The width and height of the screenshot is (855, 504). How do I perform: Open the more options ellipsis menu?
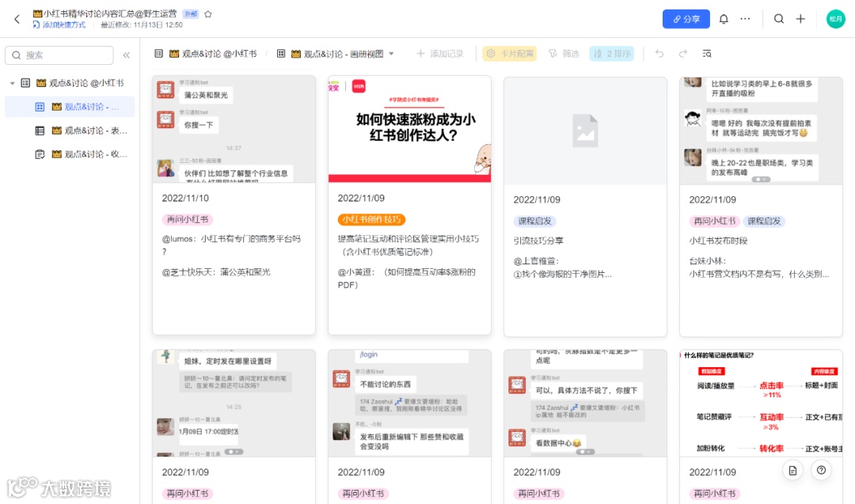[x=745, y=19]
